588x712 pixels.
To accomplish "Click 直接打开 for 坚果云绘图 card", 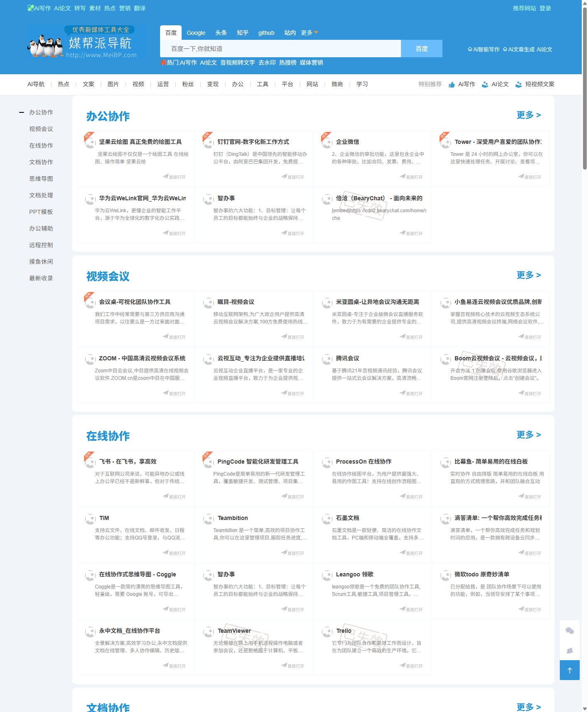I will (174, 177).
